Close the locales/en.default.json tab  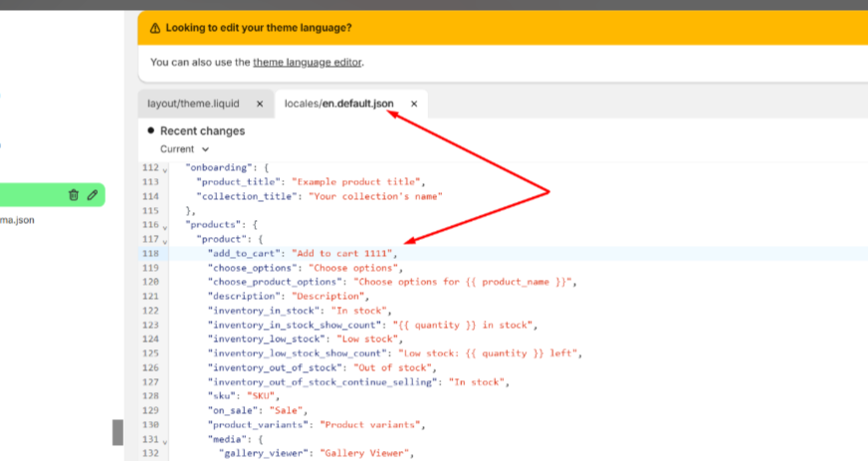(x=413, y=104)
